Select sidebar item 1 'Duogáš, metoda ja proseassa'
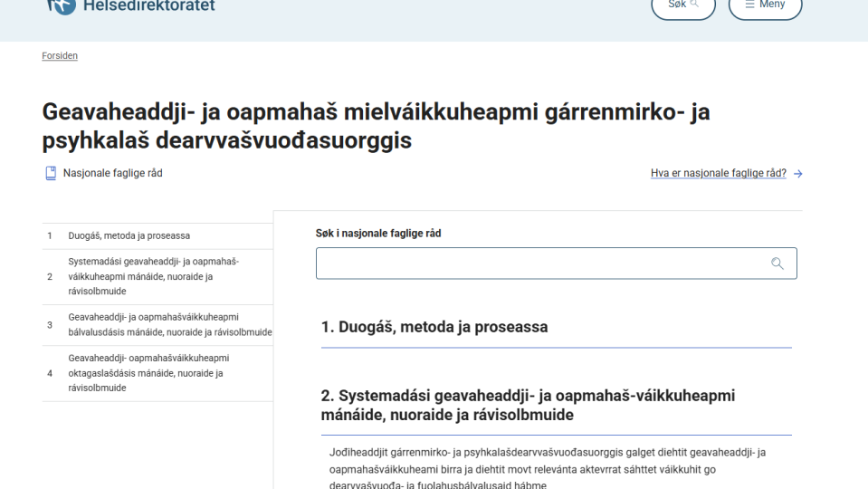Image resolution: width=868 pixels, height=489 pixels. 129,235
